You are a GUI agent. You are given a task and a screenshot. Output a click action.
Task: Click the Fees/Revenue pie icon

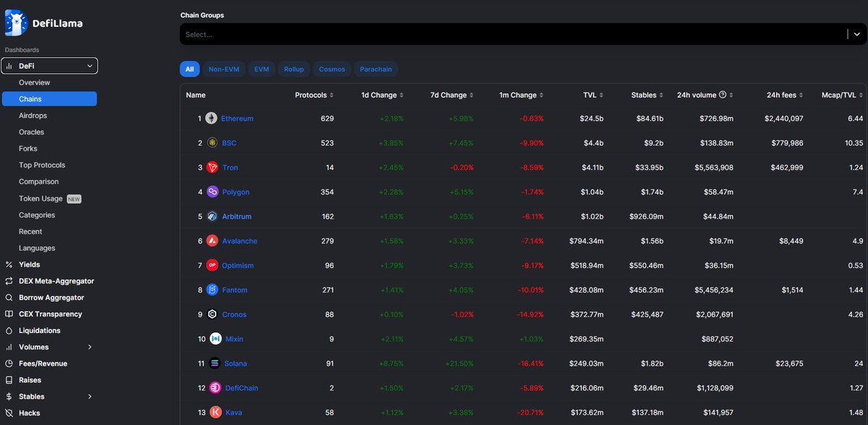[x=9, y=363]
